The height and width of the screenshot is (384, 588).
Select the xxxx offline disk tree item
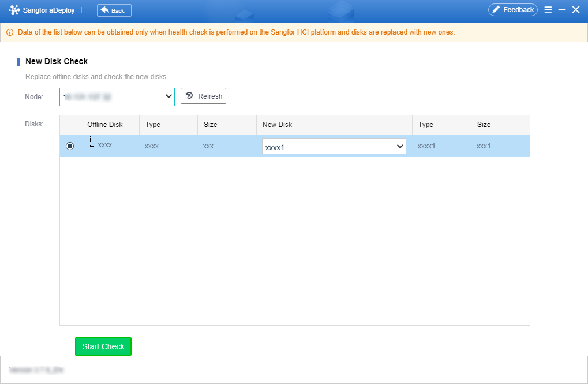click(104, 145)
